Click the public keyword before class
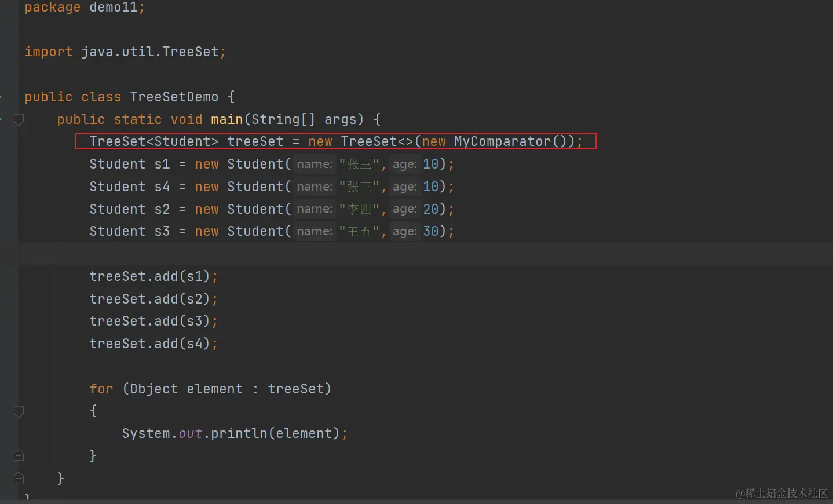The width and height of the screenshot is (833, 504). coord(49,97)
